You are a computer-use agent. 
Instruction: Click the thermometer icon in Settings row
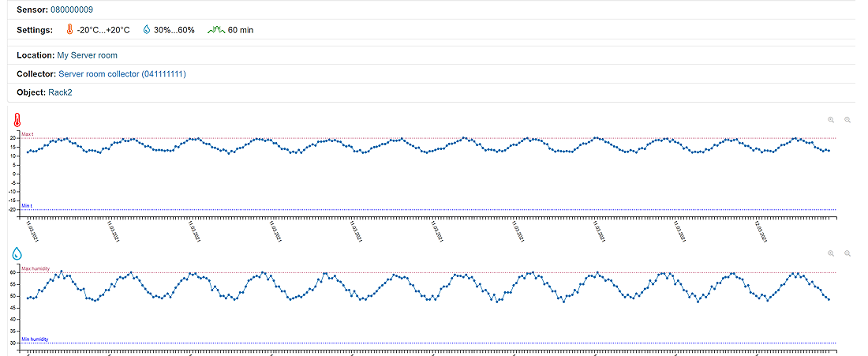click(69, 30)
